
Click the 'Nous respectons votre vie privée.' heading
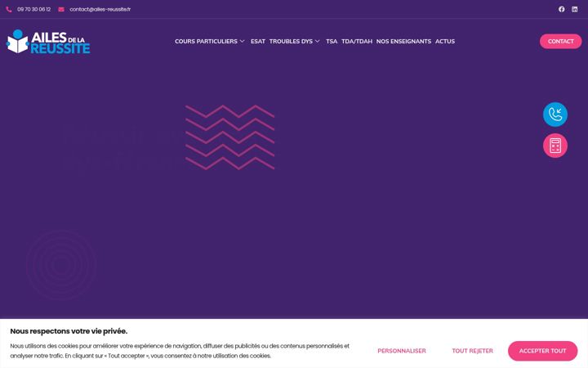pyautogui.click(x=69, y=331)
